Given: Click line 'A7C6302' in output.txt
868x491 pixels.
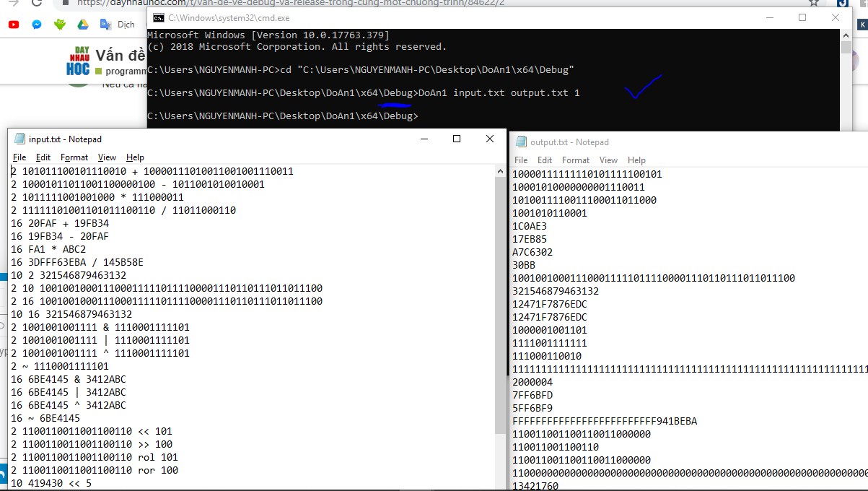Looking at the screenshot, I should (x=532, y=253).
